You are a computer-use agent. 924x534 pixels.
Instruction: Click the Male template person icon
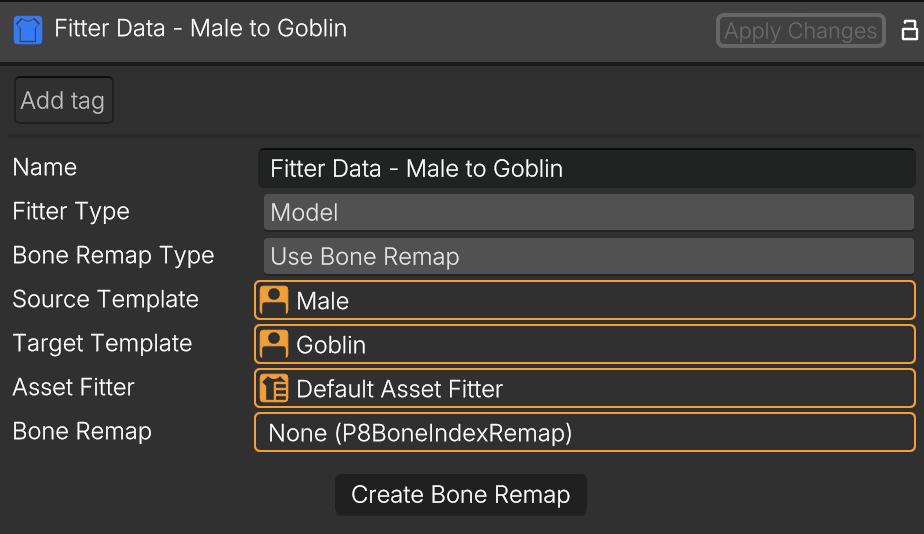(274, 300)
